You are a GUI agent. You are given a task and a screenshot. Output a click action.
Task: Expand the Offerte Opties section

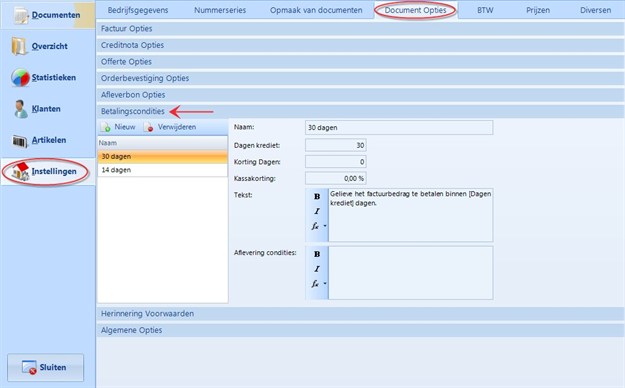360,62
